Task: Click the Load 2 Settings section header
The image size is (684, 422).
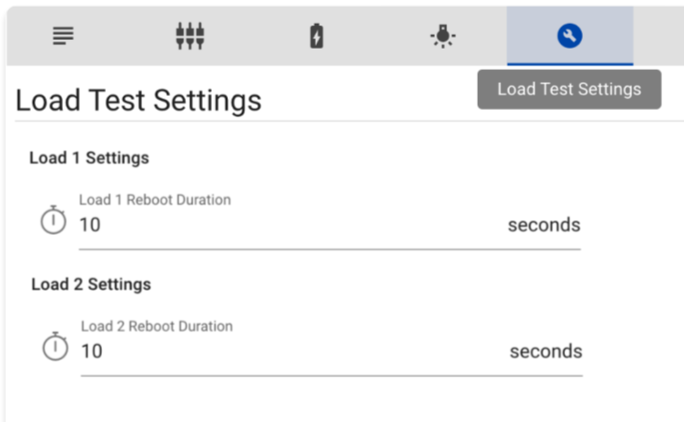Action: (91, 284)
